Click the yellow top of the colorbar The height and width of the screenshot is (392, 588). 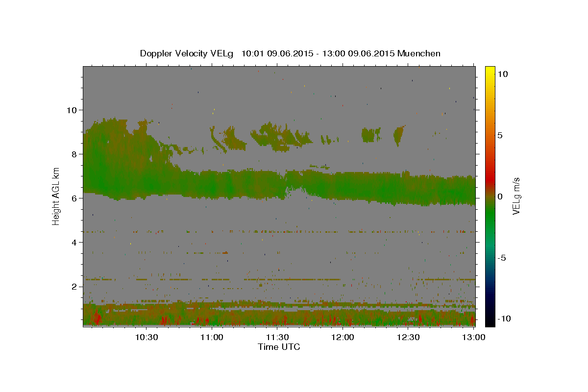[490, 71]
